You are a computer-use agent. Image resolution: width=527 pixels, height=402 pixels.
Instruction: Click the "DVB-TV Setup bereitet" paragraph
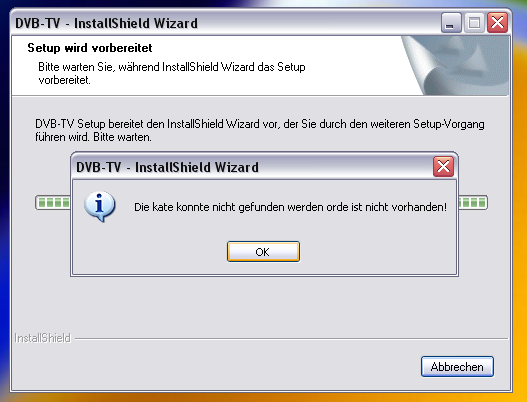click(260, 130)
